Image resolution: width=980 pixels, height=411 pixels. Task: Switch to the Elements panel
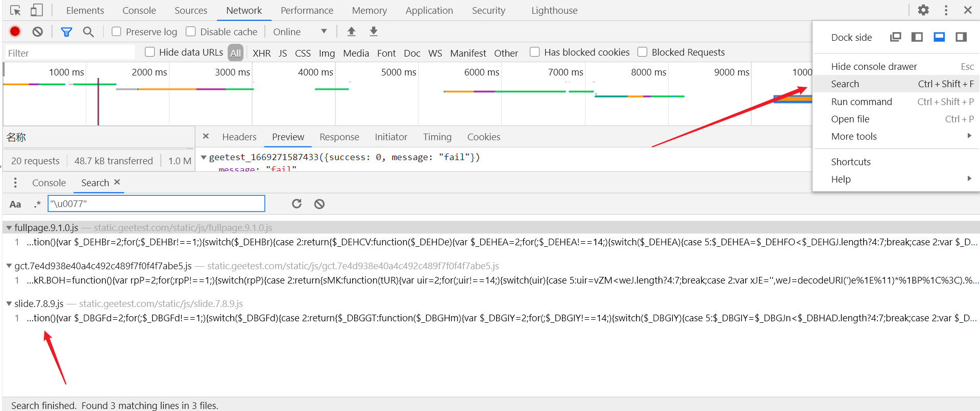click(x=85, y=10)
